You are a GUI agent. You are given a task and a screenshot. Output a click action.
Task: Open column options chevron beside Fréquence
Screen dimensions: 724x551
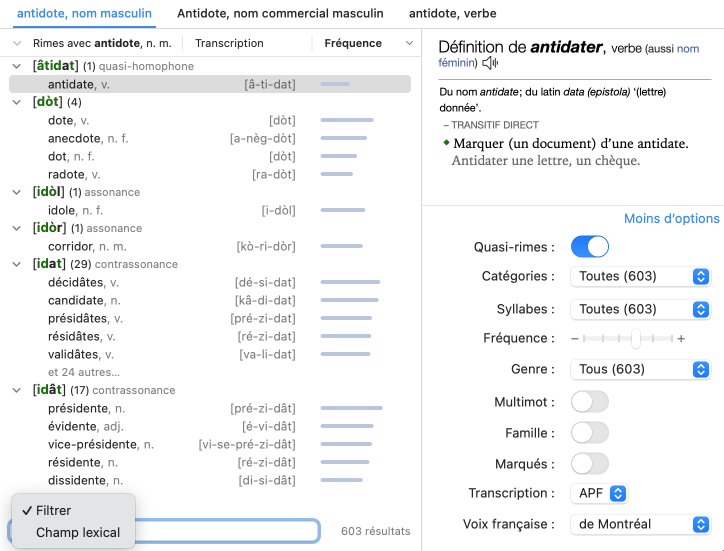(x=409, y=44)
